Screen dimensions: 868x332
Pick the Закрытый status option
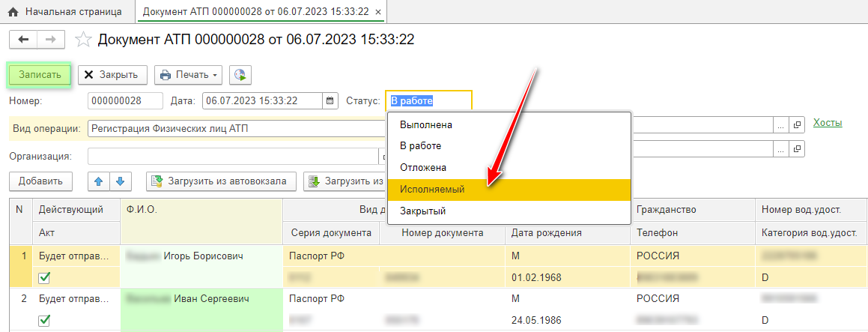point(422,211)
